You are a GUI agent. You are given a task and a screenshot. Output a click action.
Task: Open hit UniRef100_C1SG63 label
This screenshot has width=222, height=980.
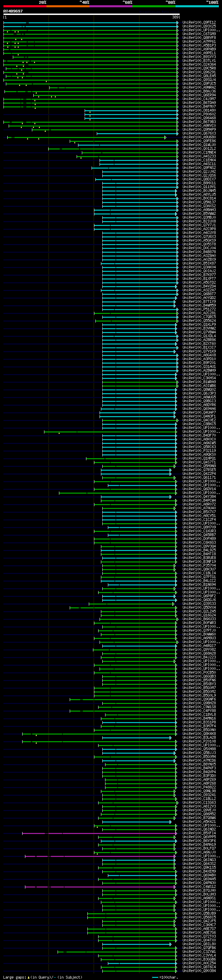tap(199, 802)
